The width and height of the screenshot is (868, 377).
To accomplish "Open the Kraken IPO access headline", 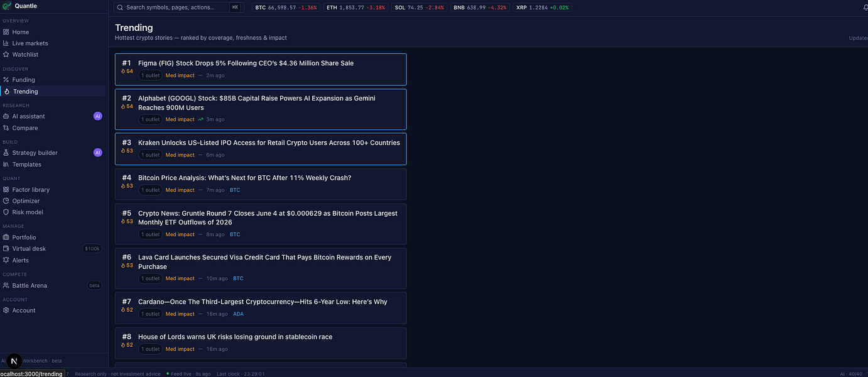I will tap(269, 143).
